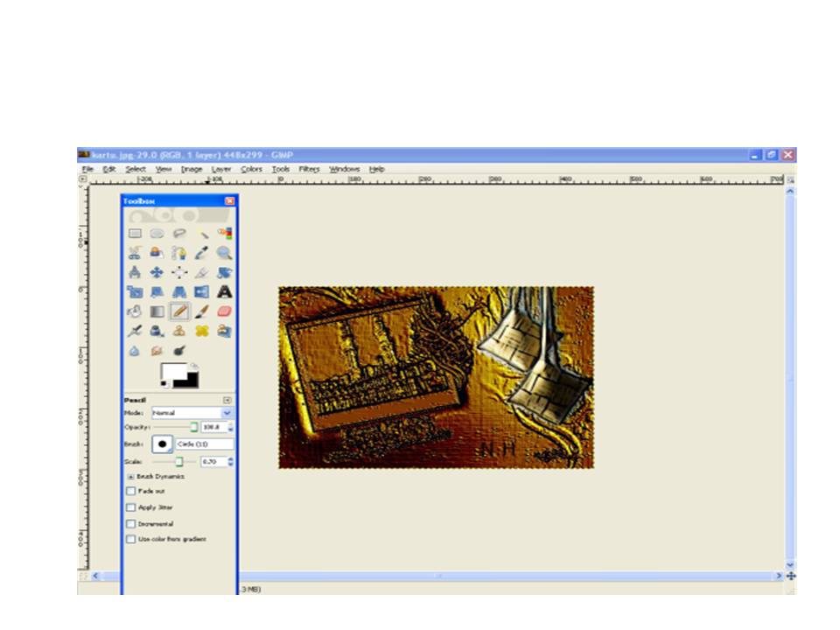The image size is (840, 630).
Task: Click the Circle brush name field
Action: tap(205, 444)
